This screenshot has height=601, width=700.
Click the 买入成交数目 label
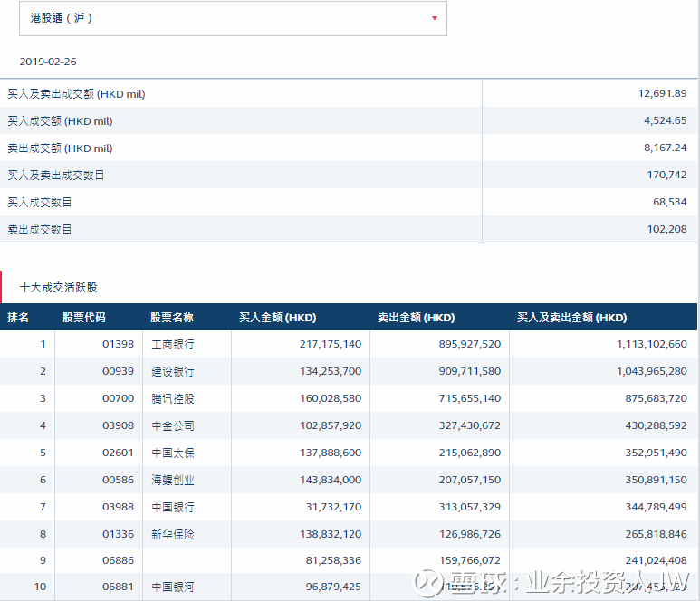[x=39, y=203]
